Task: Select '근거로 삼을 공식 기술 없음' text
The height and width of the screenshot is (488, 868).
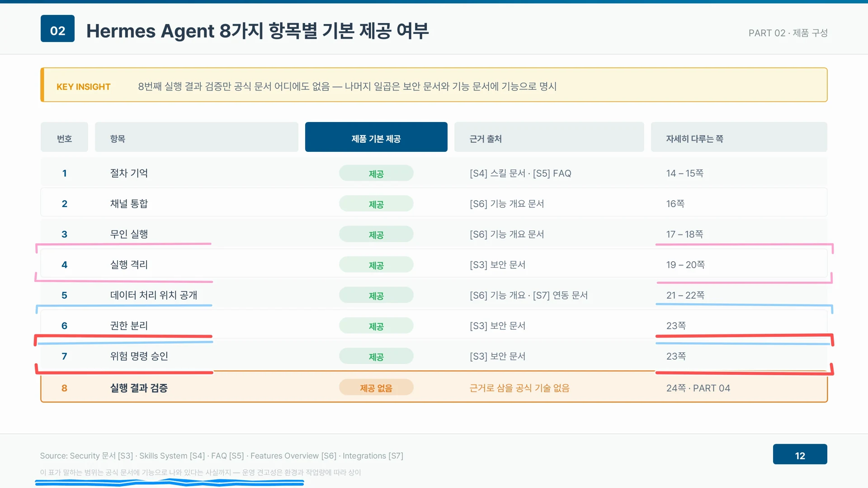Action: 519,388
